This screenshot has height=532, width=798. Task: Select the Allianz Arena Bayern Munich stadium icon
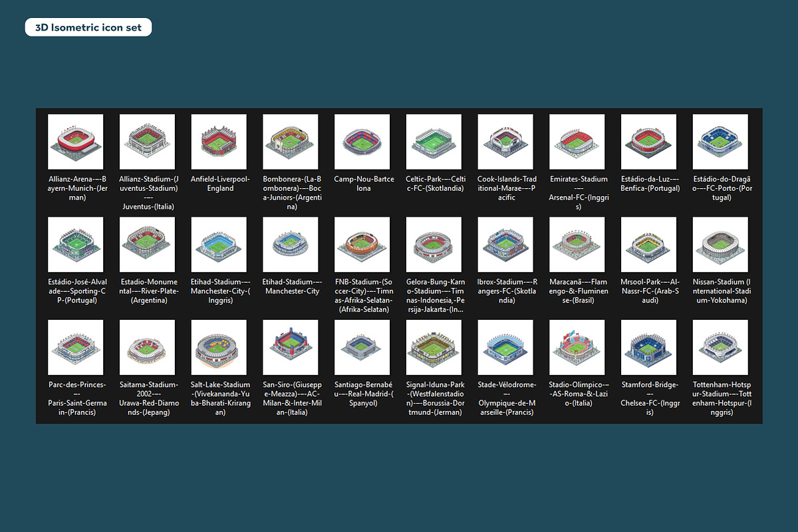pos(76,142)
